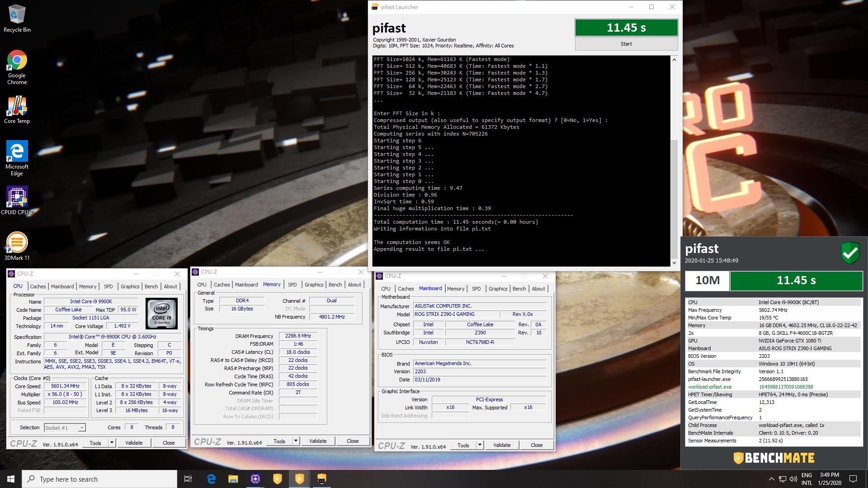Open the volume control in tray
The image size is (868, 488).
point(793,479)
